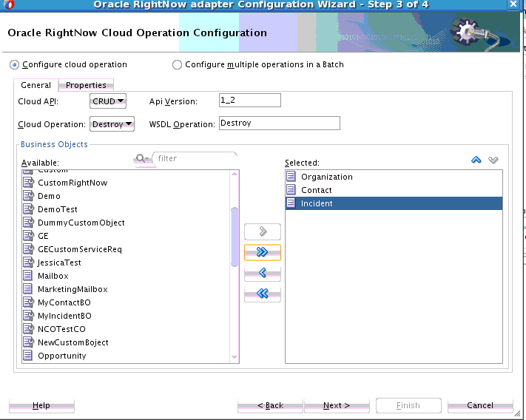Click the Cancel button

pos(480,405)
